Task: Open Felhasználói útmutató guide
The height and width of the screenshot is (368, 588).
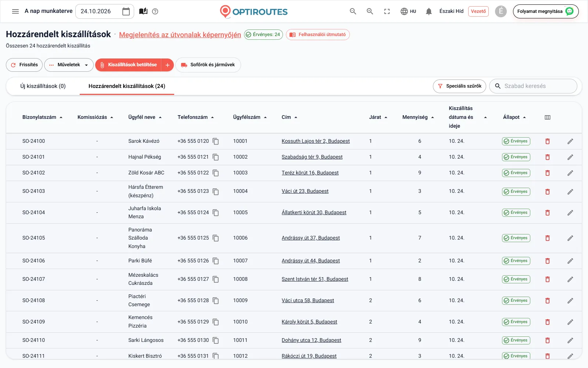Action: coord(318,35)
